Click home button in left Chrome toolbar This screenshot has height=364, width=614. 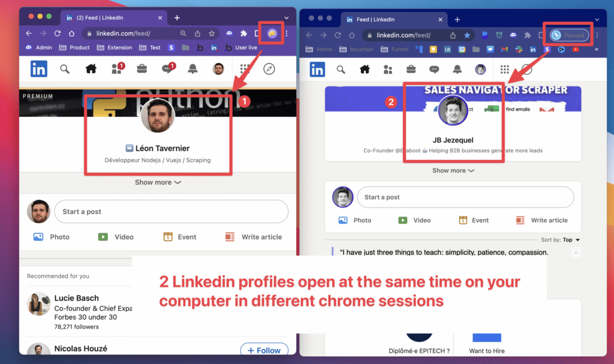pyautogui.click(x=72, y=34)
